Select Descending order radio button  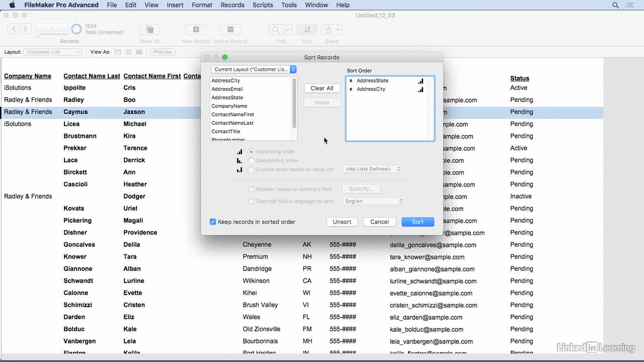pos(252,160)
